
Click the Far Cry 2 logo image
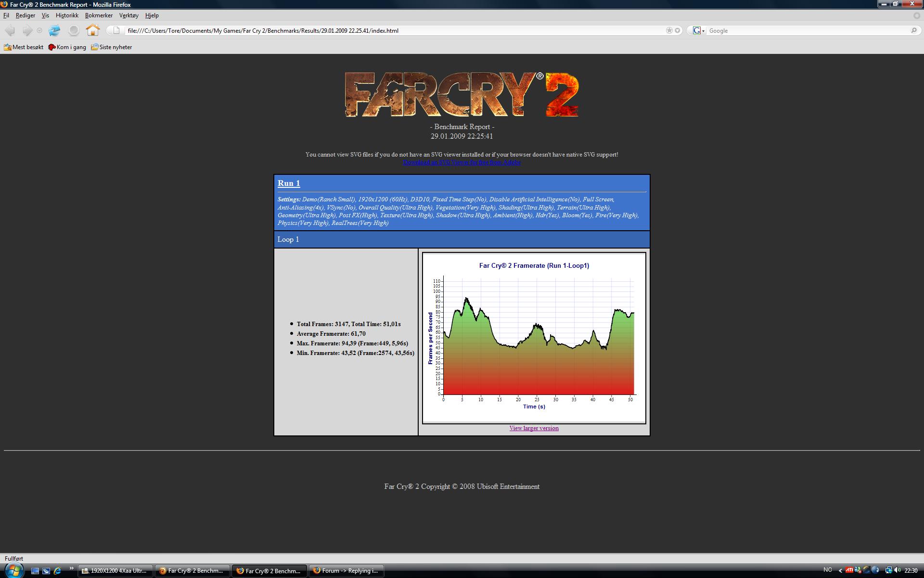tap(462, 94)
